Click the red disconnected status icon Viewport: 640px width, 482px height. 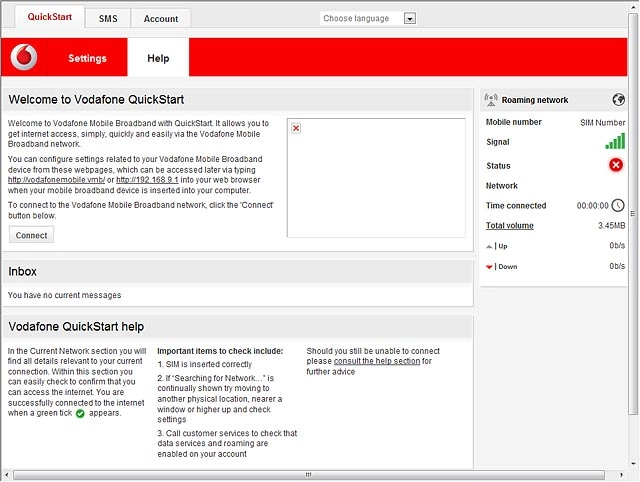click(x=616, y=165)
